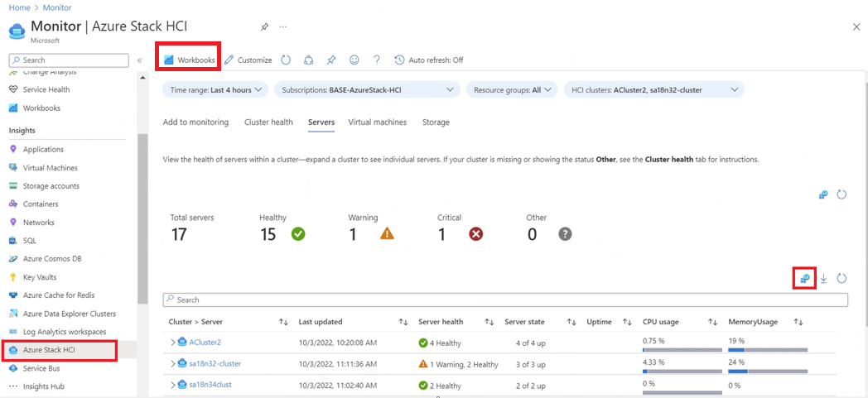Close the Monitor blade with the X
868x398 pixels.
pyautogui.click(x=856, y=27)
